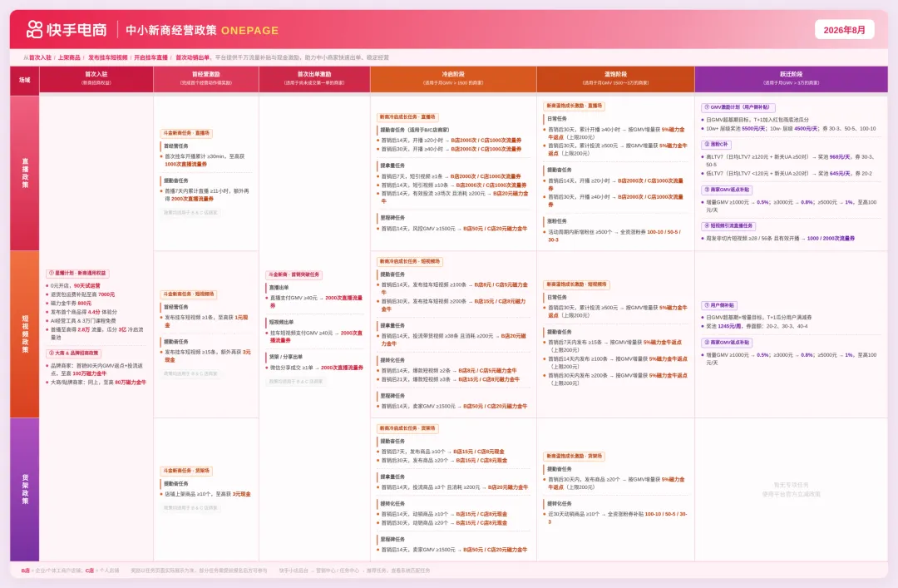
Task: Open the 首次出单激励 column header
Action: point(314,79)
